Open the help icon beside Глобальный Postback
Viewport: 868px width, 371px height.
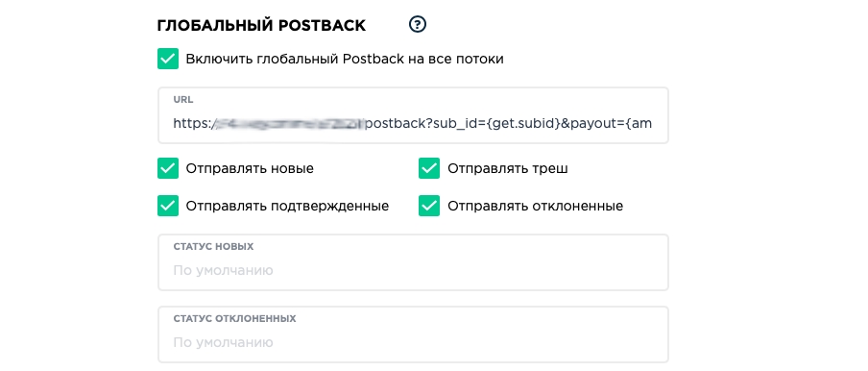point(418,24)
